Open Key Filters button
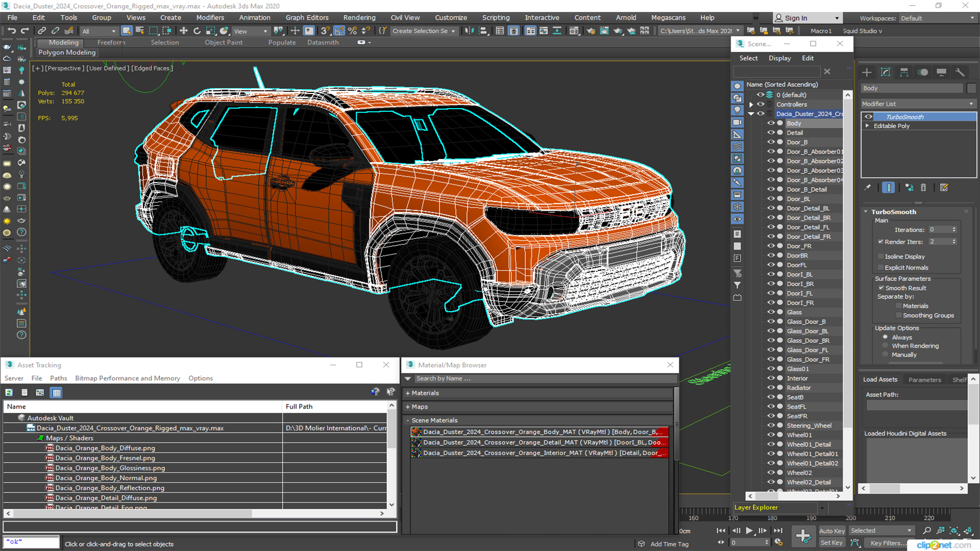 coord(888,543)
